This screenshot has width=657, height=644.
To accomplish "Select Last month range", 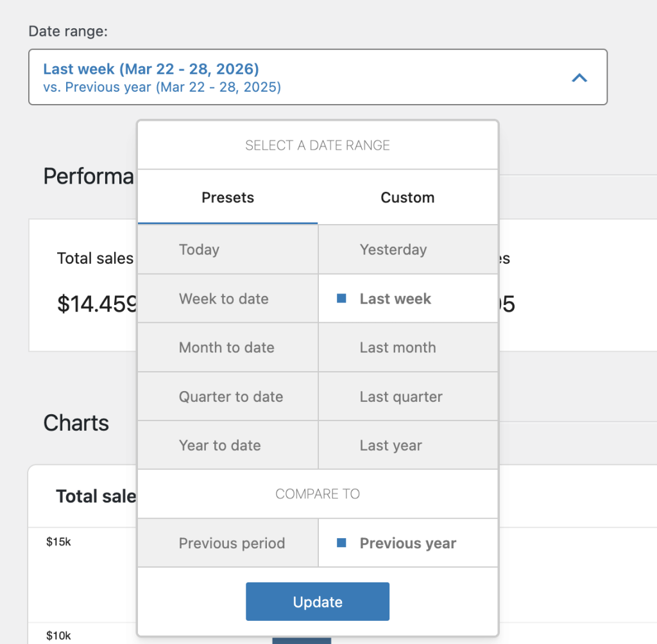I will pos(408,347).
